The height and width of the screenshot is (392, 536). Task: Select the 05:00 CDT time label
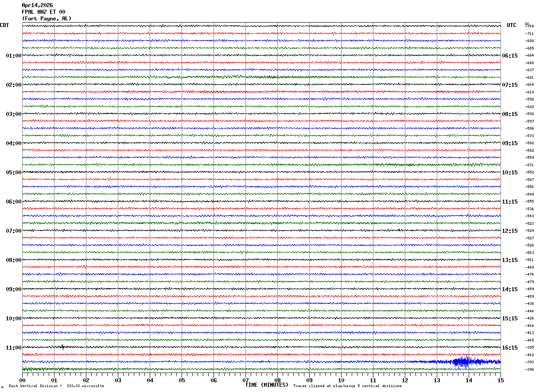click(x=13, y=173)
